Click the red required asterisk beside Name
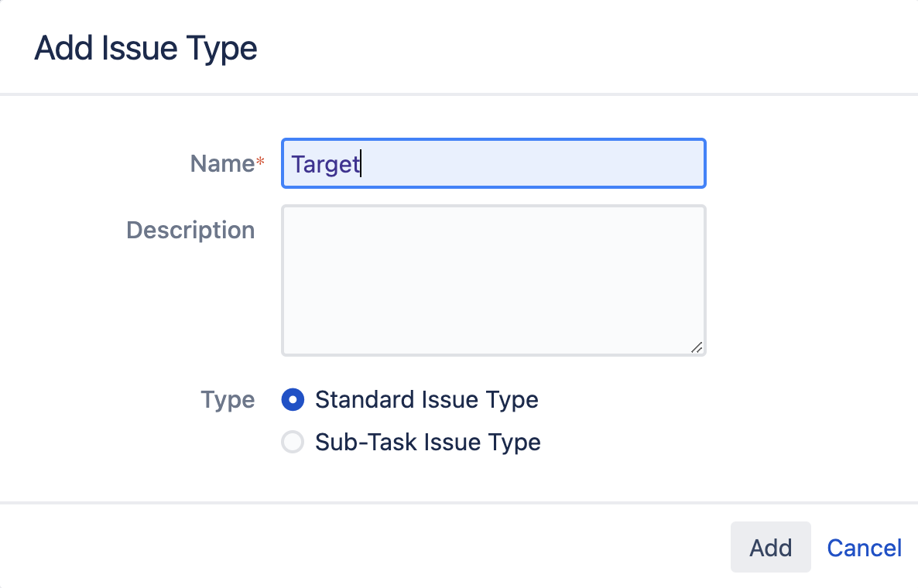This screenshot has height=588, width=918. tap(260, 162)
